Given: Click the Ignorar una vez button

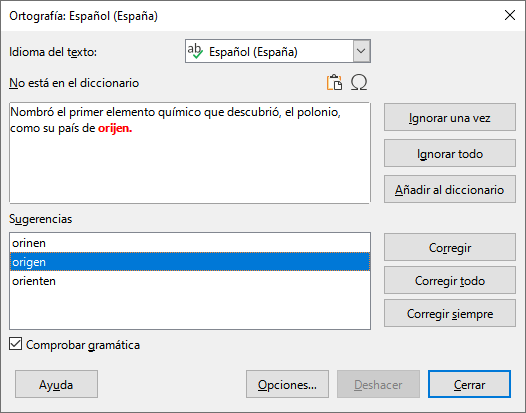Looking at the screenshot, I should (x=450, y=117).
